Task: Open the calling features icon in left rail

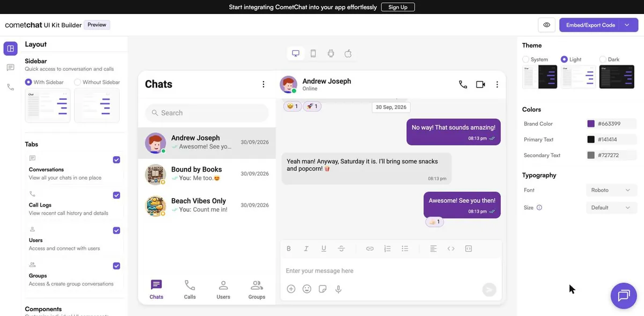Action: click(x=10, y=87)
